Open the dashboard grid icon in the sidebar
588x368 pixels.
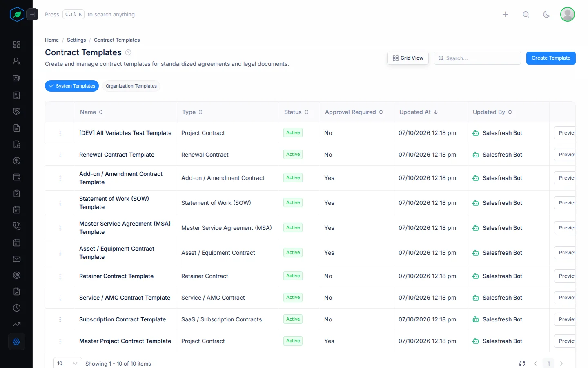click(17, 45)
